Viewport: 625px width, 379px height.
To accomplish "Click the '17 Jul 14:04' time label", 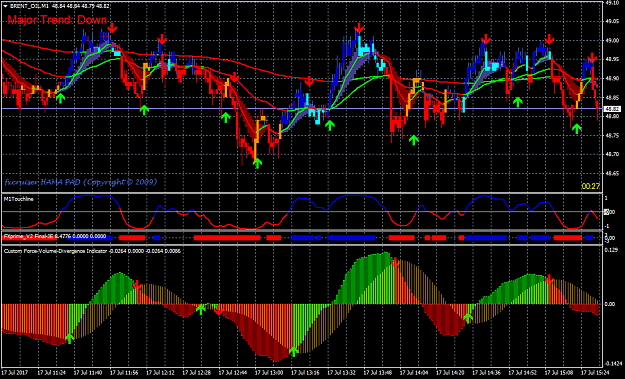I will 415,373.
